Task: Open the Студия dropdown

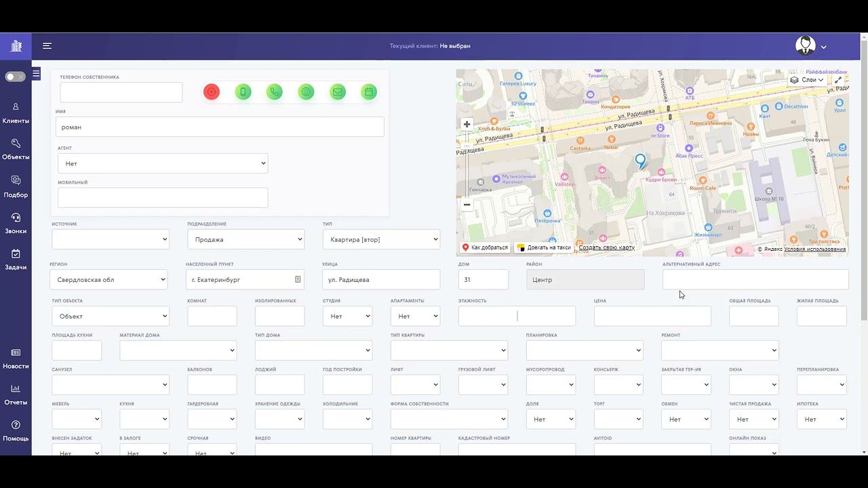Action: 347,316
